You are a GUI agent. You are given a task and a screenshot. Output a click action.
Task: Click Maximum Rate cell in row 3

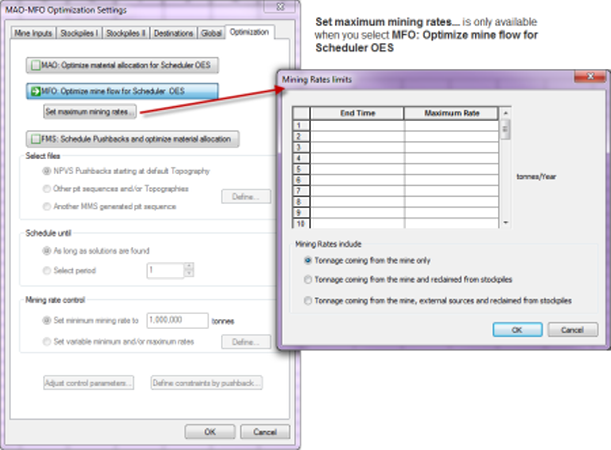451,147
